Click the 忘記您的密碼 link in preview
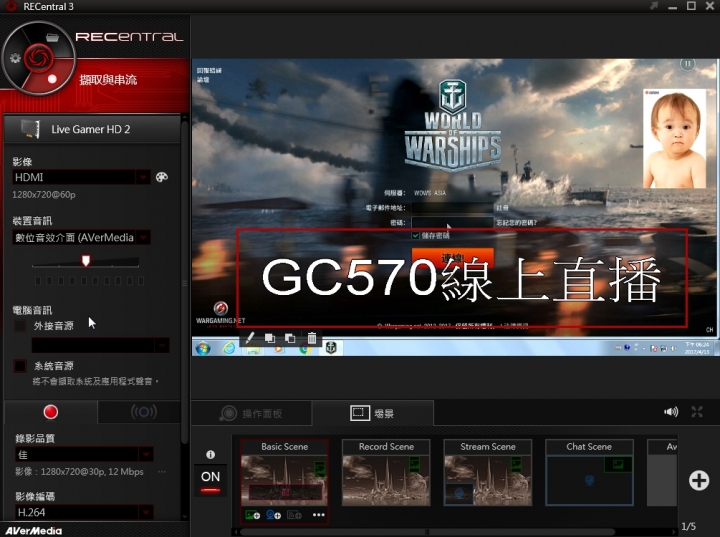Screen dimensions: 720x537 coord(516,223)
